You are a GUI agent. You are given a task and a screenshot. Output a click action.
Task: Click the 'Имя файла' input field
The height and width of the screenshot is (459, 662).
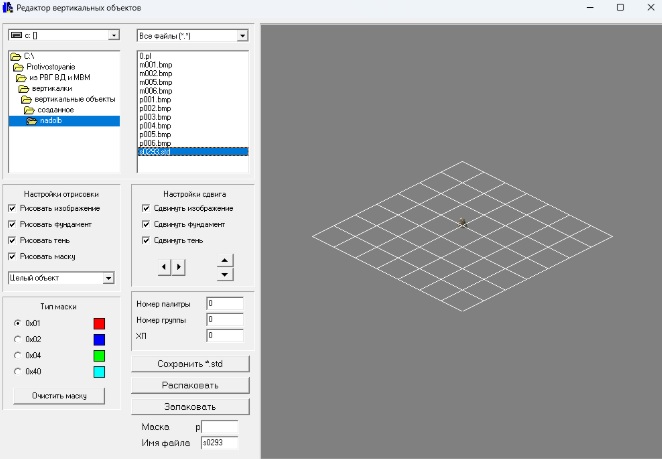[x=220, y=443]
